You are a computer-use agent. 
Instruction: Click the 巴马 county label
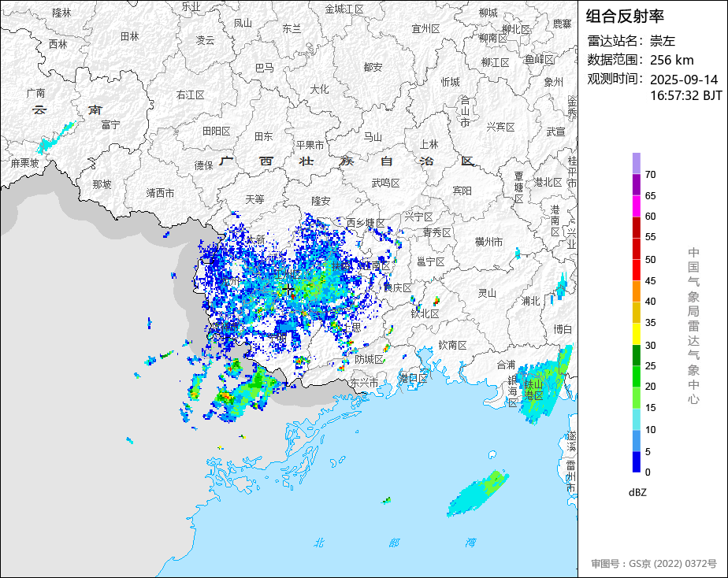[x=265, y=69]
